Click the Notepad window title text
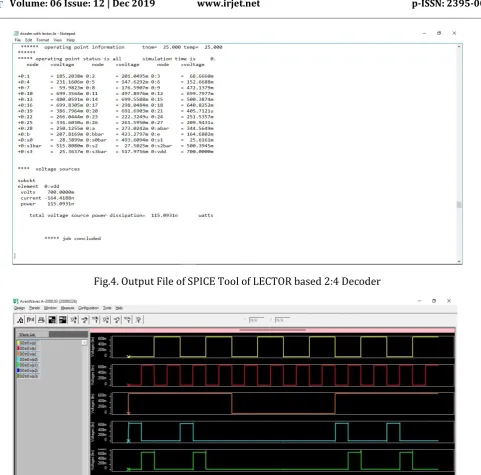Screen dimensions: 481x475 pos(47,33)
